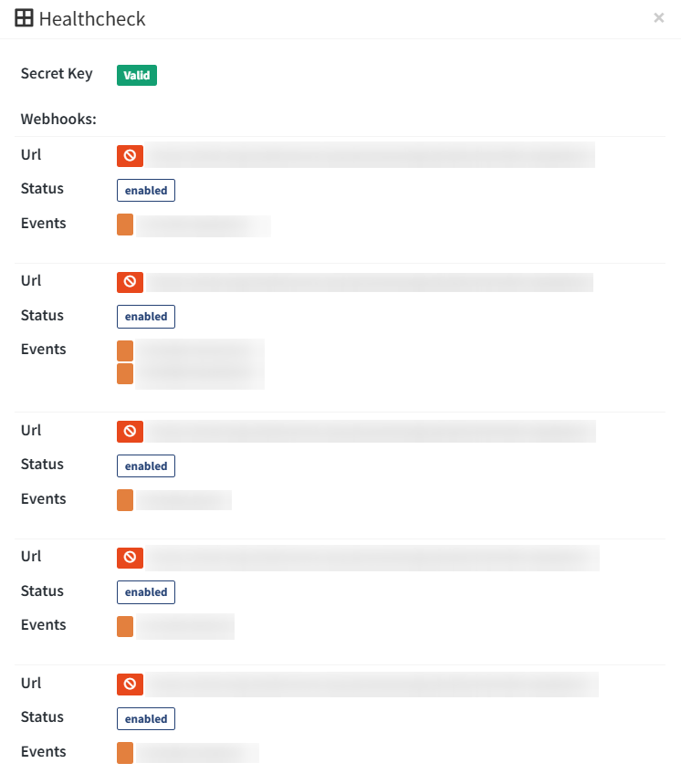Click the red blocked icon on the first webhook URL
The width and height of the screenshot is (681, 784).
click(130, 156)
